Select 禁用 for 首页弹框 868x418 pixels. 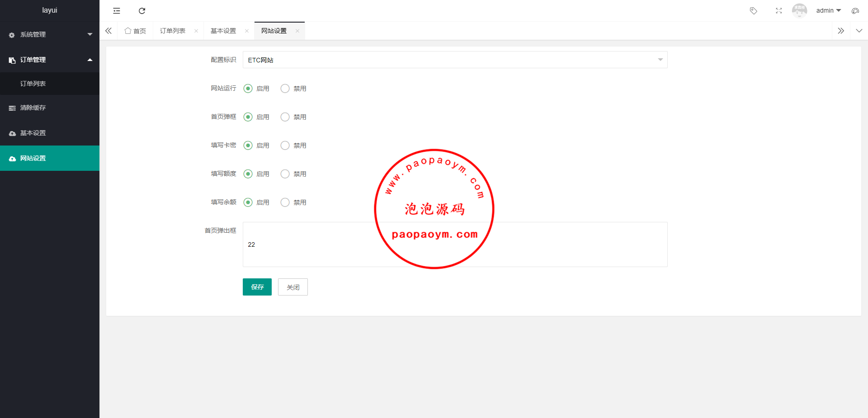[x=285, y=117]
